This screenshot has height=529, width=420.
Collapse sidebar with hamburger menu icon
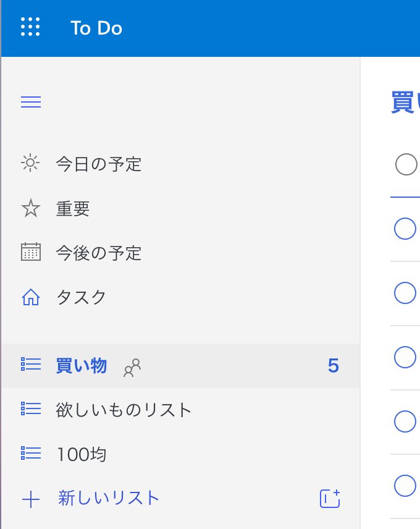(31, 102)
